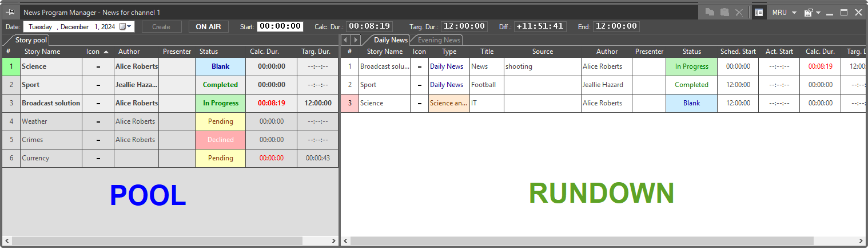Expand the arrow beside the layout settings icon
Image resolution: width=868 pixels, height=248 pixels.
(818, 12)
